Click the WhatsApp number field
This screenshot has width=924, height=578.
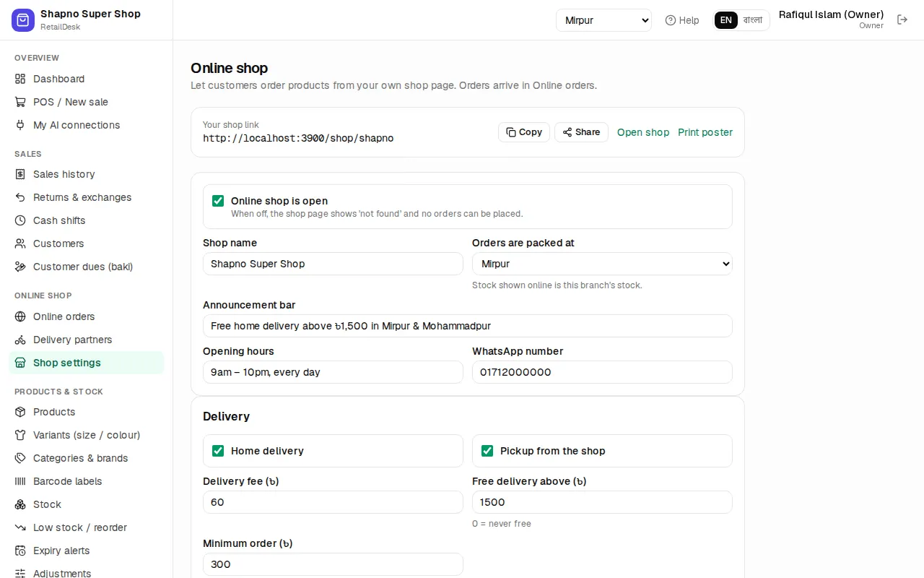pos(602,372)
